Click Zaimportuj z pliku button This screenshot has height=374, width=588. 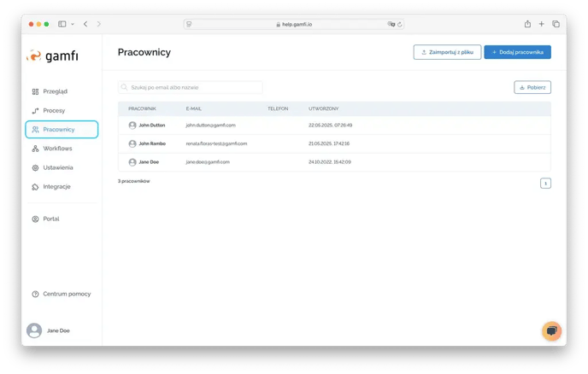447,52
